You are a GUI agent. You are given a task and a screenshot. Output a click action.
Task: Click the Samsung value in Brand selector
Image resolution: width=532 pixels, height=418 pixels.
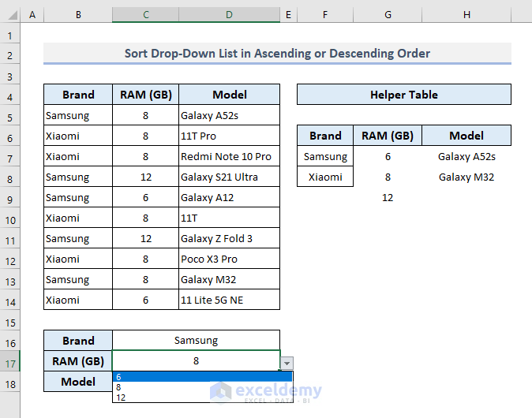point(196,341)
